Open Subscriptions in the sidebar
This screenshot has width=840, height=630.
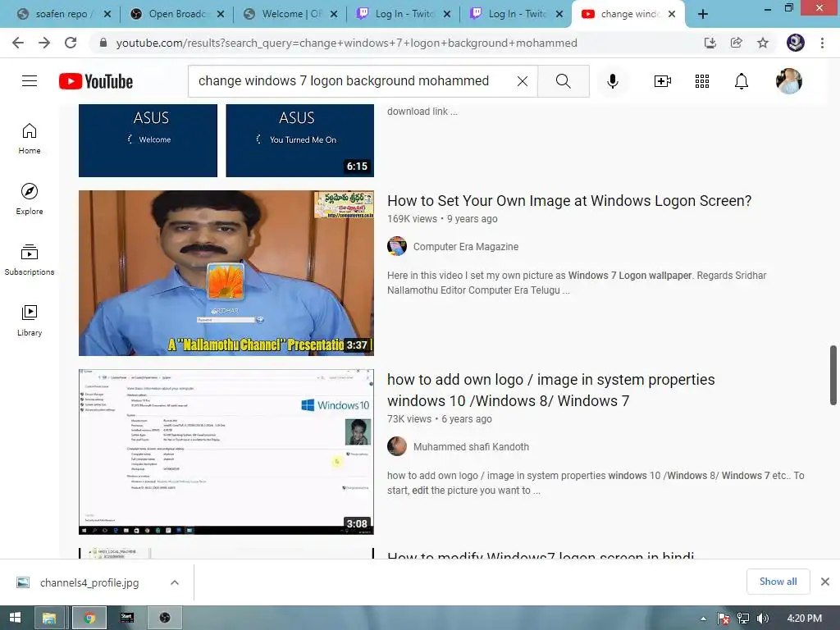(30, 260)
